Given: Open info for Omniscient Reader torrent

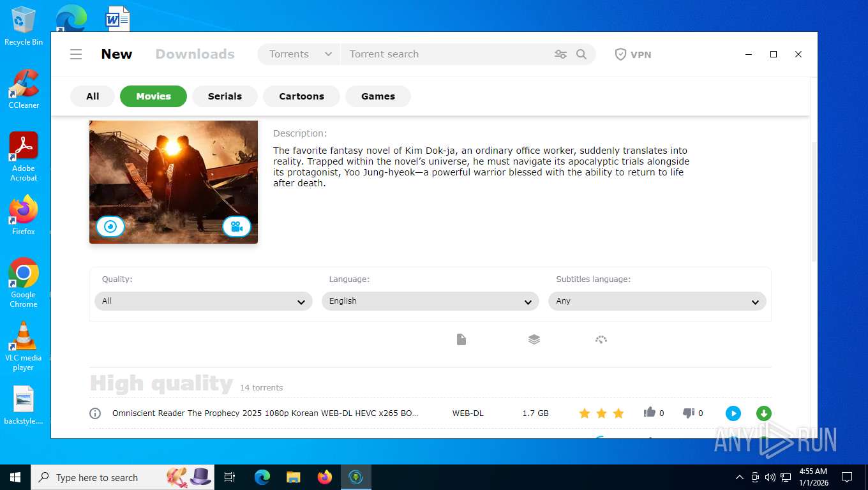Looking at the screenshot, I should [x=95, y=413].
